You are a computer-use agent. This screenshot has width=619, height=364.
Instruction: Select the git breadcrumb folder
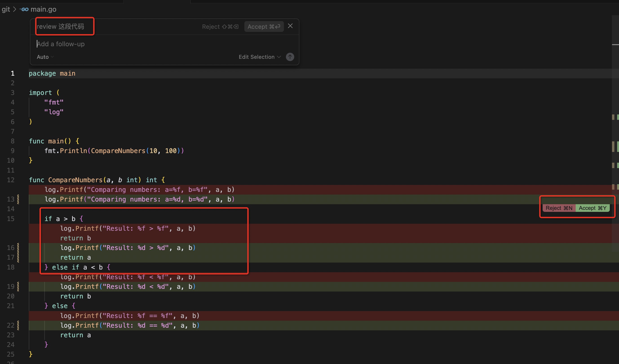[6, 9]
